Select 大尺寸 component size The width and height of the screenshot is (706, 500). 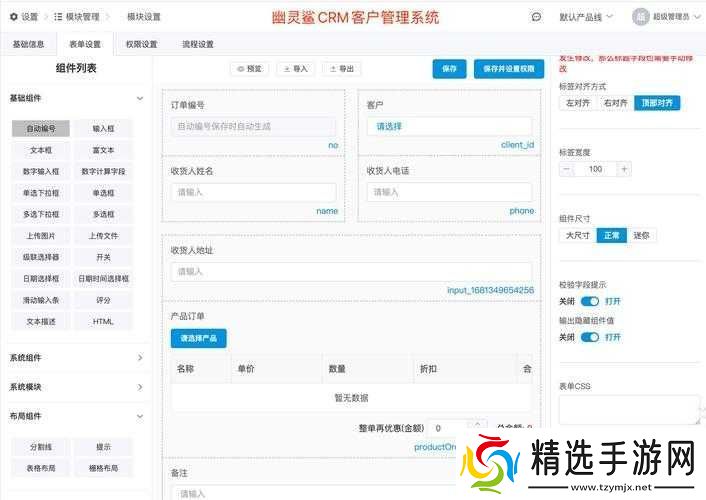click(578, 236)
